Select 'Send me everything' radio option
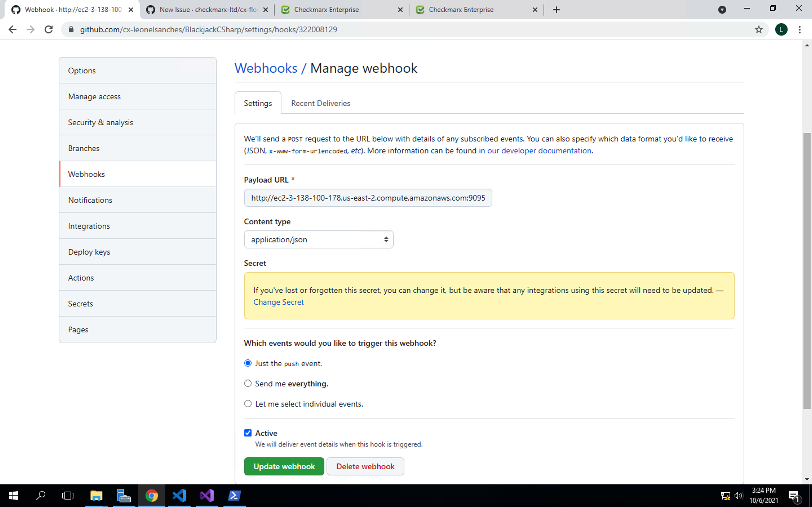Image resolution: width=812 pixels, height=507 pixels. pos(248,383)
